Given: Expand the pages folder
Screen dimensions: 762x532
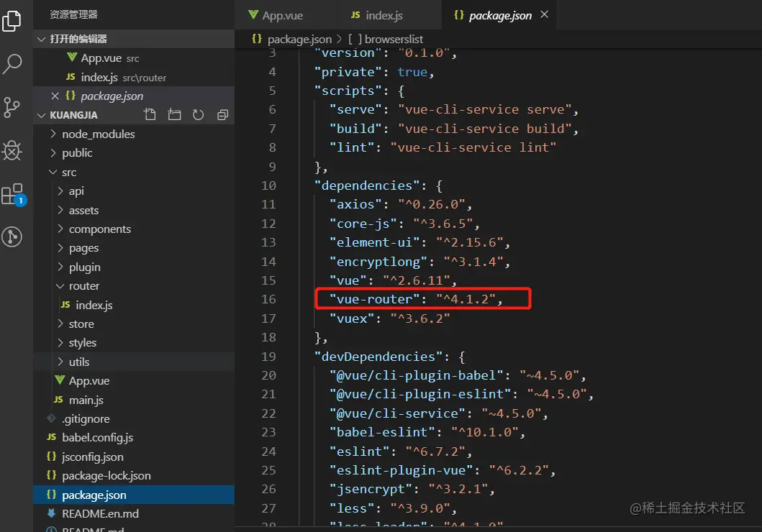Looking at the screenshot, I should [60, 247].
